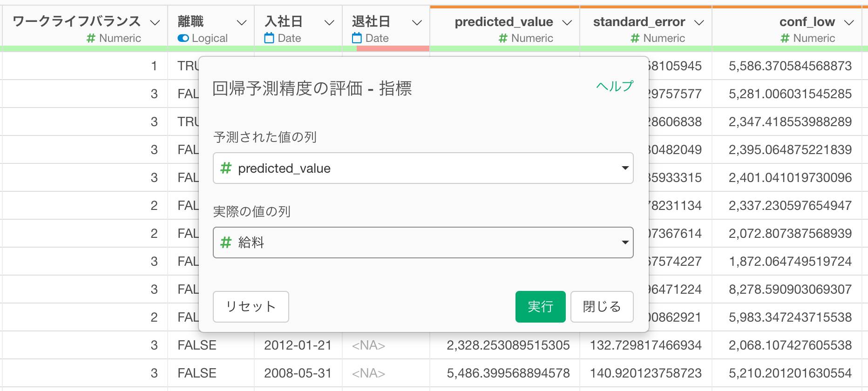Click the hash icon in 給料 dropdown

coord(226,243)
